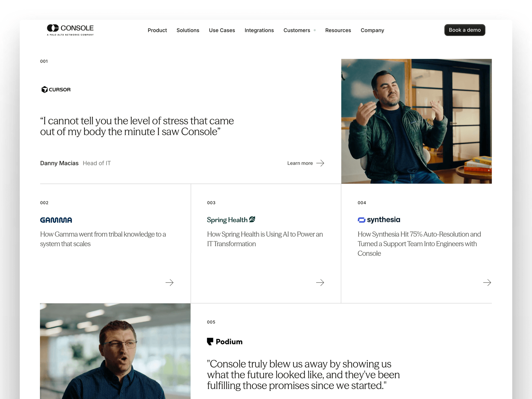Screen dimensions: 532x399
Task: Click the Cursor company logo
Action: point(56,89)
